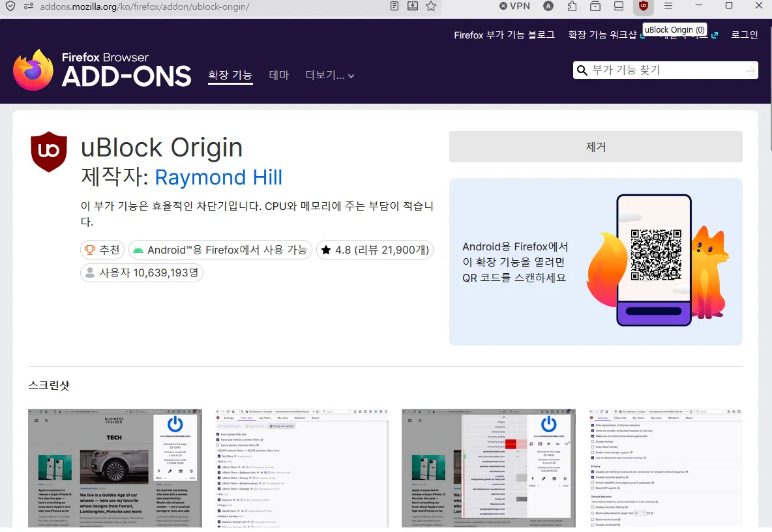Click the star rating 4.8 badge
The width and height of the screenshot is (772, 532).
click(x=375, y=250)
